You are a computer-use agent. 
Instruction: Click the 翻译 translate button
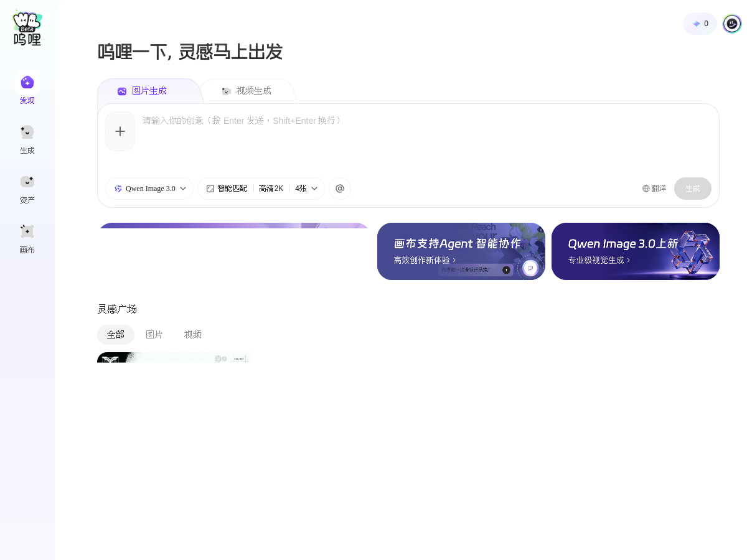(x=654, y=189)
